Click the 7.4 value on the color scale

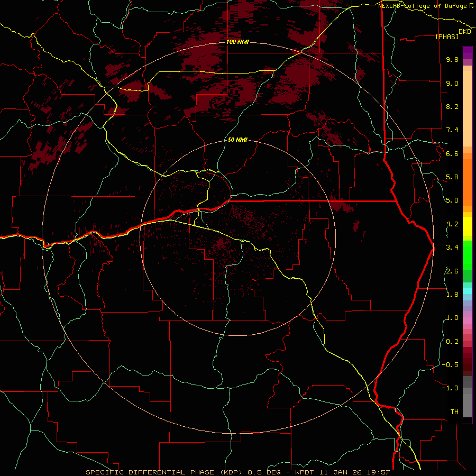point(452,130)
